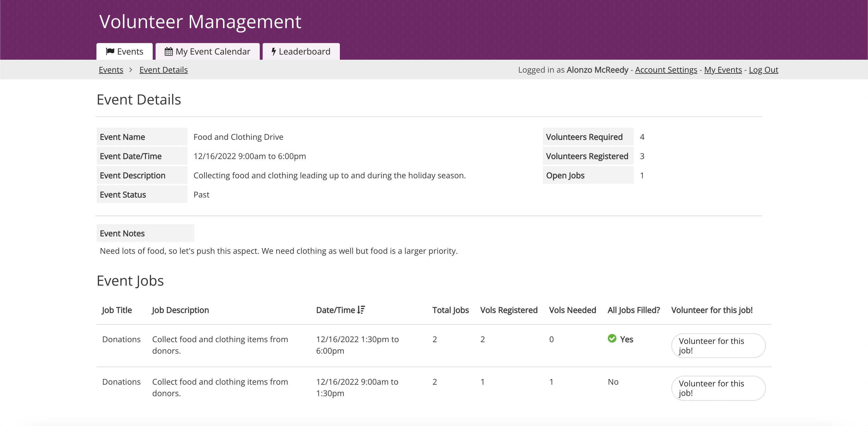Sort the table by the Date/Time column
This screenshot has width=868, height=426.
pos(340,310)
